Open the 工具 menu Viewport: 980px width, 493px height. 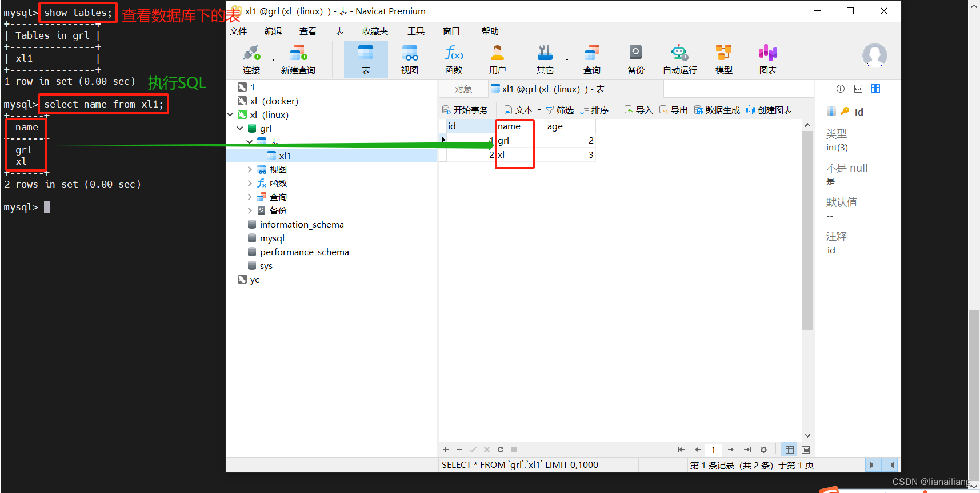click(416, 31)
